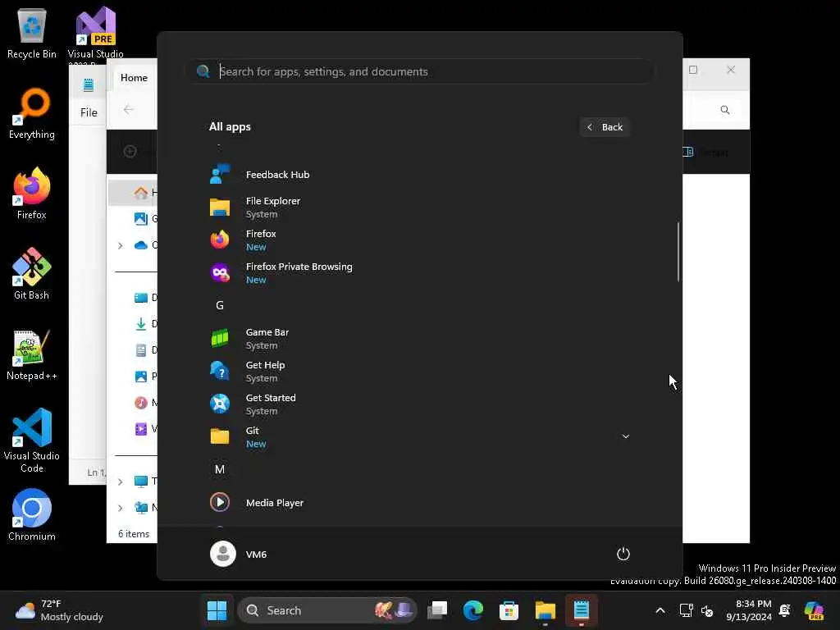
Task: Open Visual Studio Preview desktop shortcut
Action: (96, 33)
